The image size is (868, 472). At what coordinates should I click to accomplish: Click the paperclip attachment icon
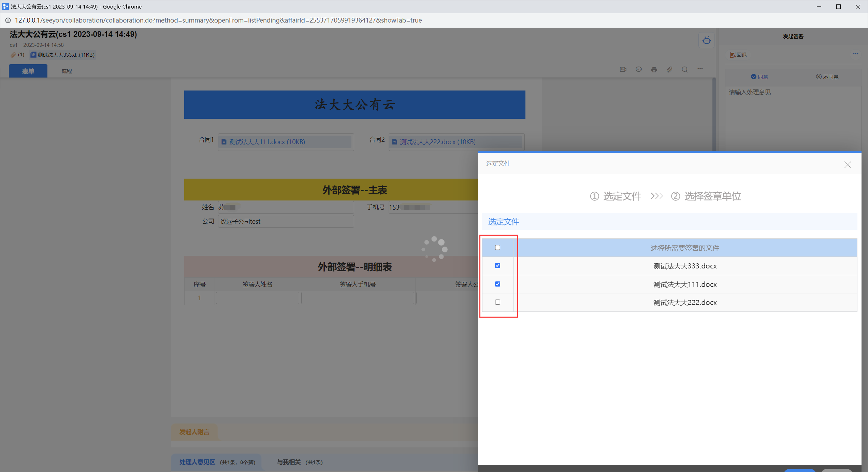[669, 70]
